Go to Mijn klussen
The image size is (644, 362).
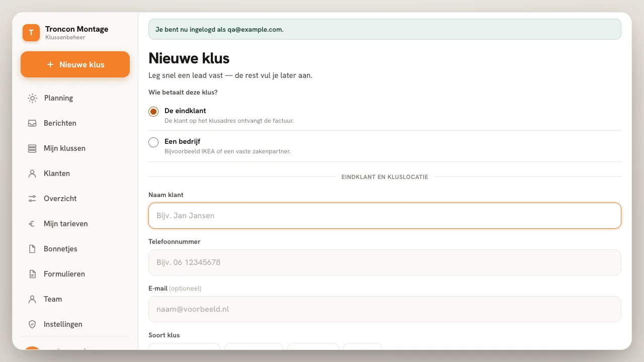[75, 148]
